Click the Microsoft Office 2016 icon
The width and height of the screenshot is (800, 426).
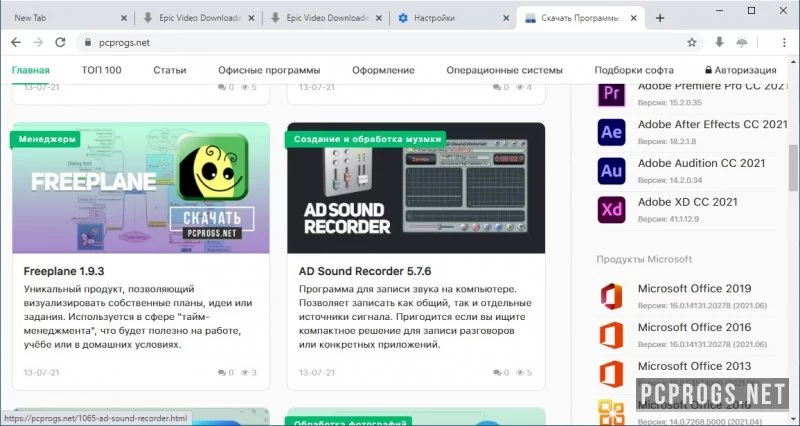pos(611,335)
